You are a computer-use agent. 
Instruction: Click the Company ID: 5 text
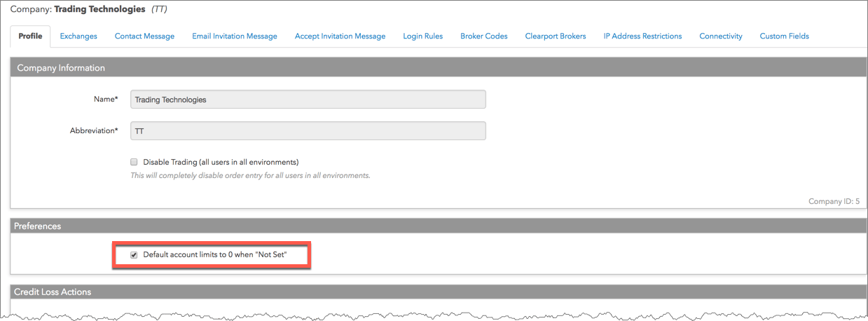(834, 201)
